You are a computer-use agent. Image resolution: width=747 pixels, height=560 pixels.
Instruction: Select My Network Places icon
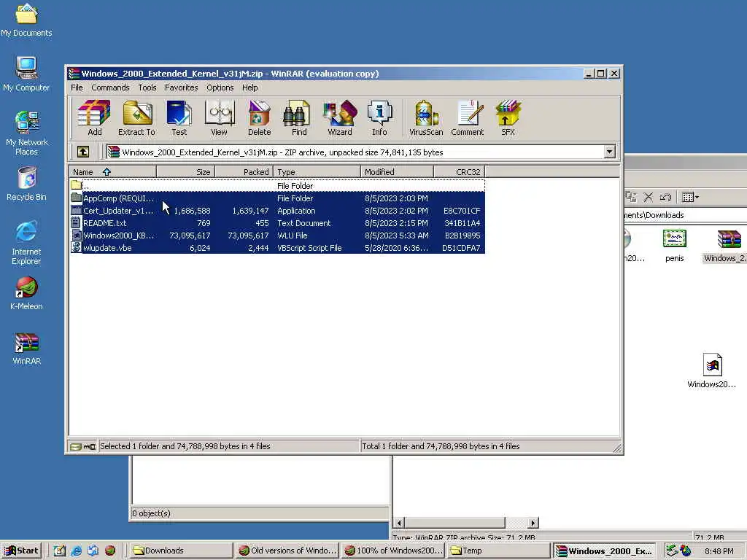pos(27,133)
